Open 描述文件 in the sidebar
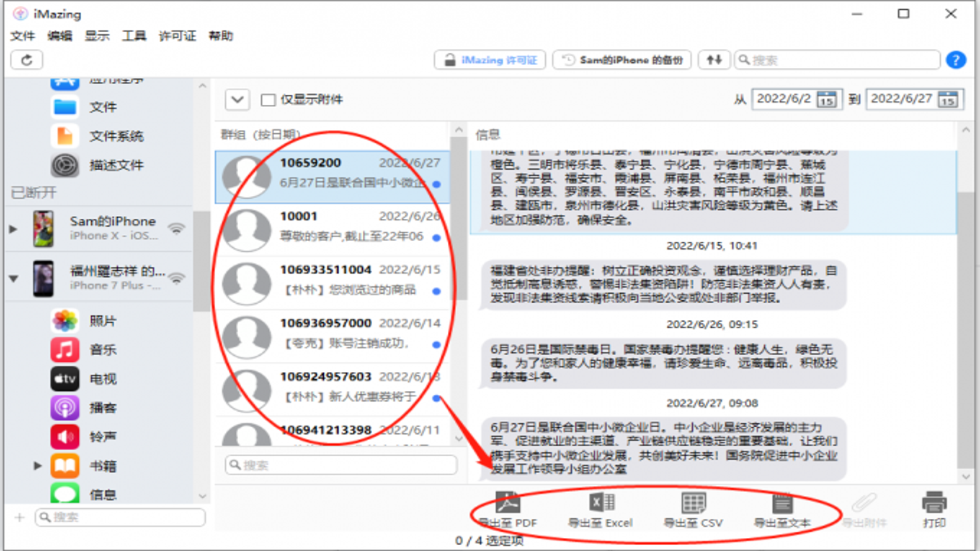 click(116, 165)
